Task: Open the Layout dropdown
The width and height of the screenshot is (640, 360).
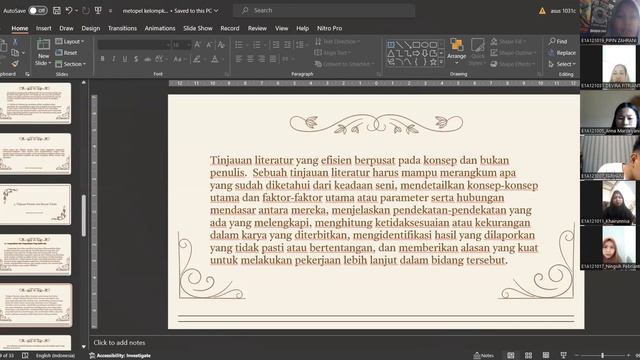Action: tap(70, 42)
